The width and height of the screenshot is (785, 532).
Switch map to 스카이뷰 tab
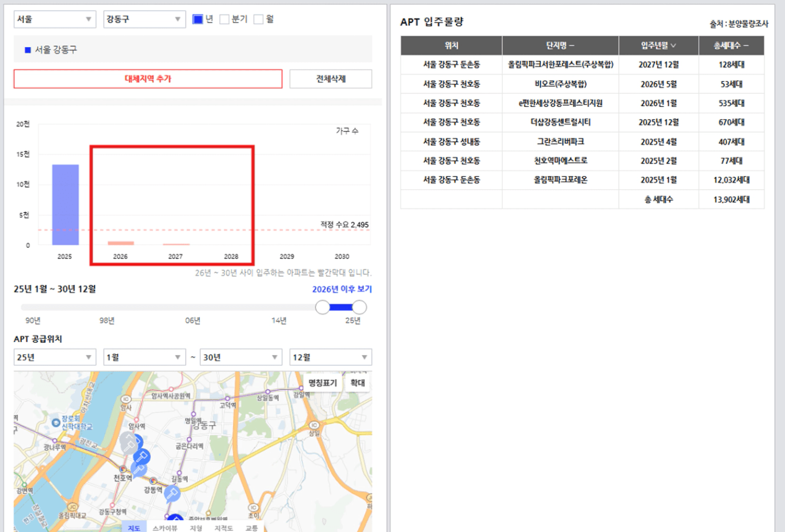pyautogui.click(x=165, y=528)
